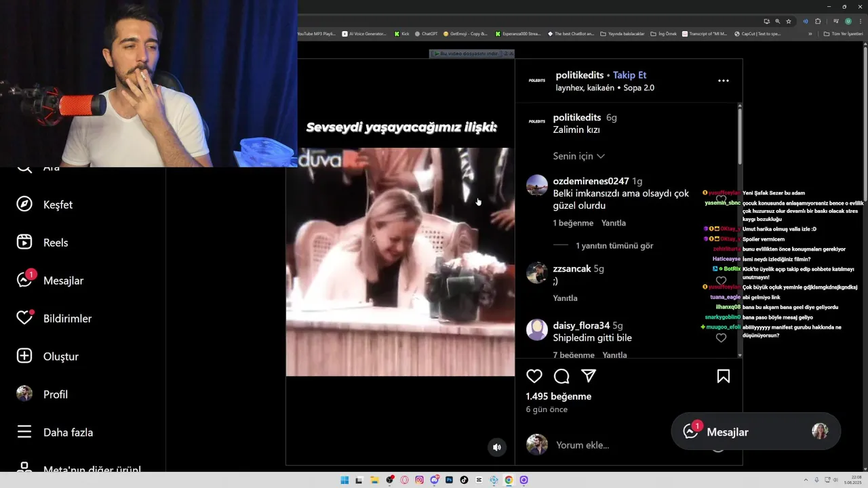Bookmark page with star icon in address bar
This screenshot has width=868, height=488.
(789, 21)
